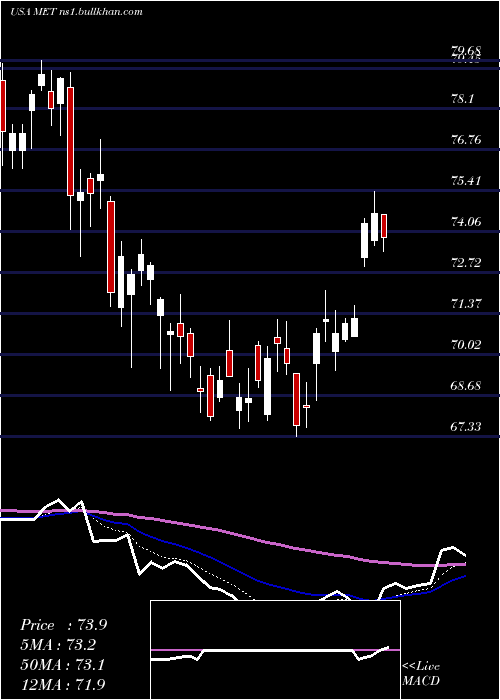Select the 72.72 price axis label
The image size is (500, 700).
point(466,263)
